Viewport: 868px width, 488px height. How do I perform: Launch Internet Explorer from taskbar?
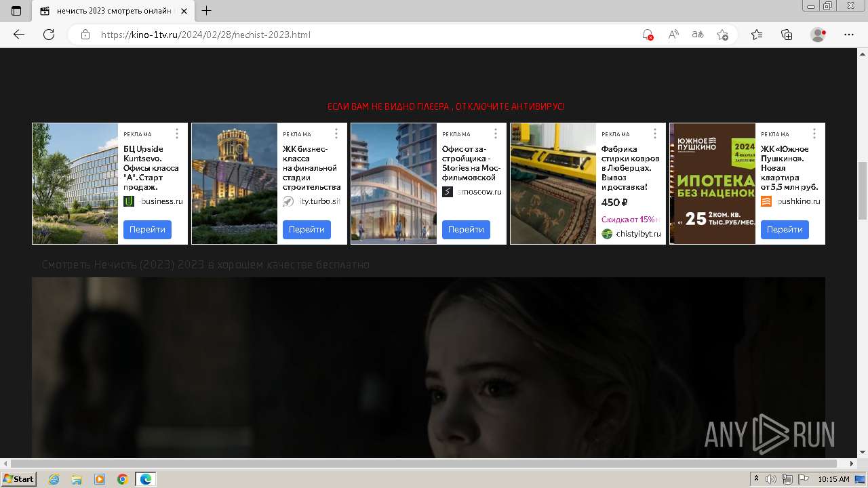[x=54, y=479]
